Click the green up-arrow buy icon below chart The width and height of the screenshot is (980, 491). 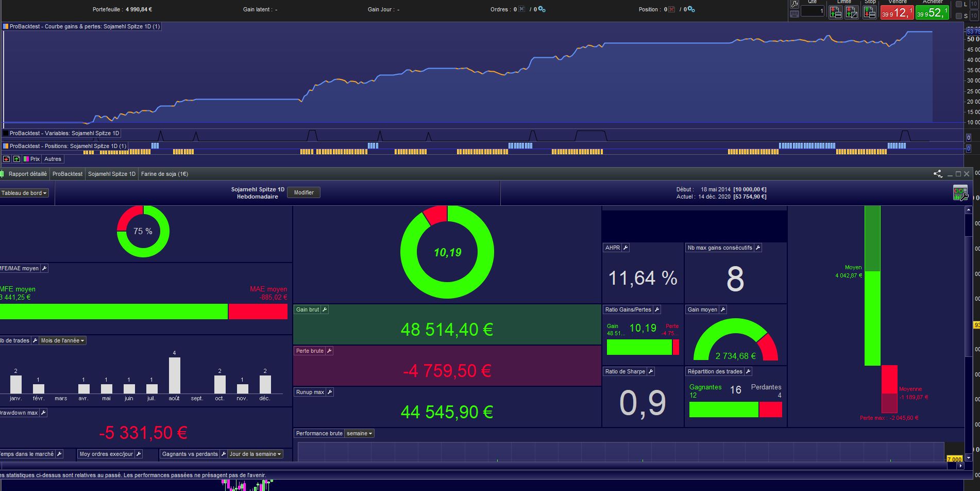click(x=16, y=159)
